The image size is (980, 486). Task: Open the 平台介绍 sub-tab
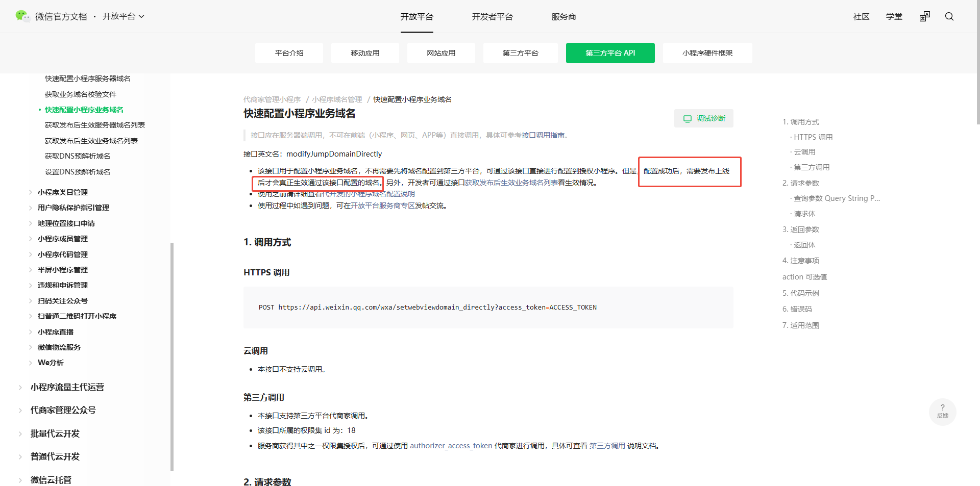click(x=289, y=53)
